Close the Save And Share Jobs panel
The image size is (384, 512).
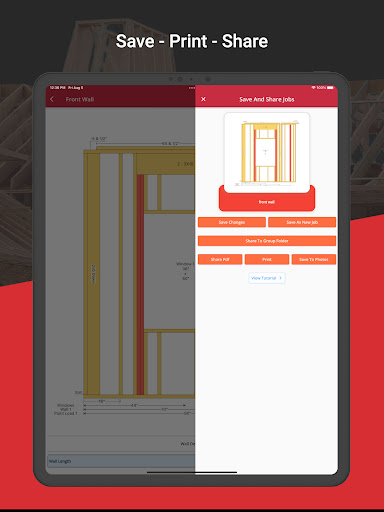click(203, 99)
